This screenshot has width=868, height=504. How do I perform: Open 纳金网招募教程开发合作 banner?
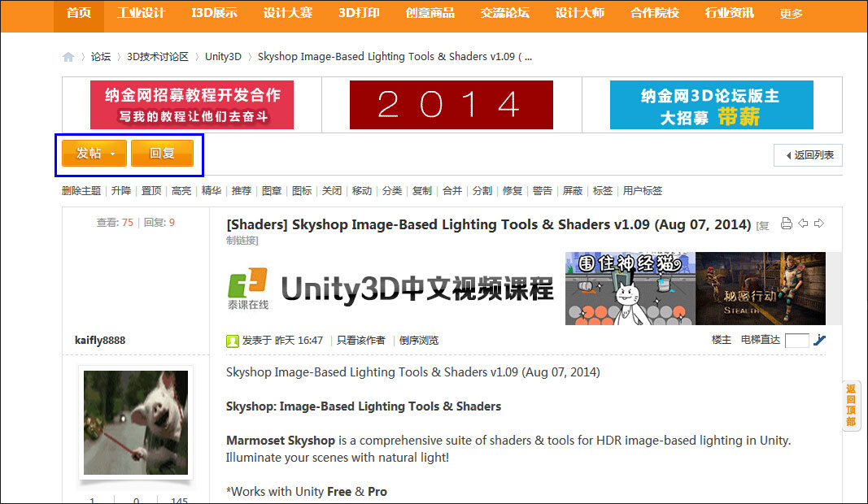pyautogui.click(x=192, y=105)
